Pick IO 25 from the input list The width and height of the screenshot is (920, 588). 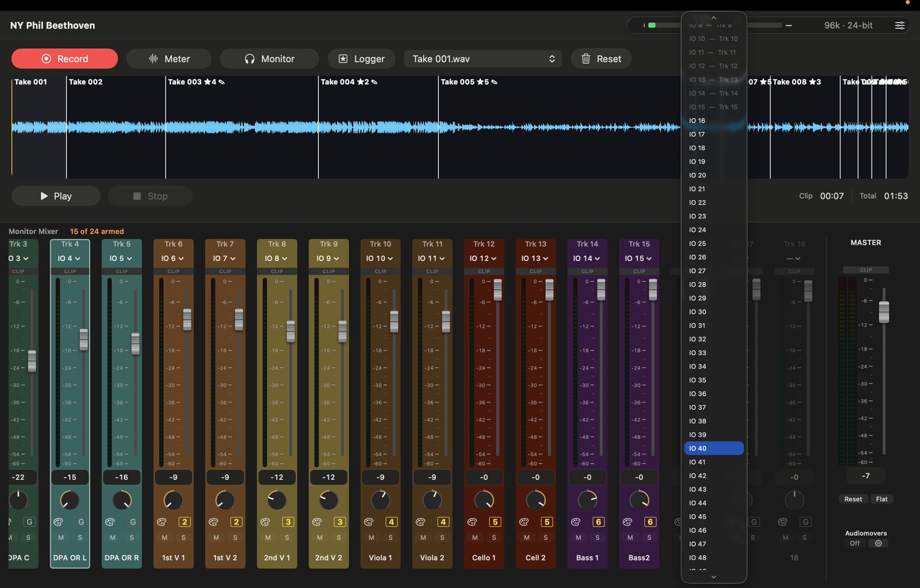click(x=714, y=244)
